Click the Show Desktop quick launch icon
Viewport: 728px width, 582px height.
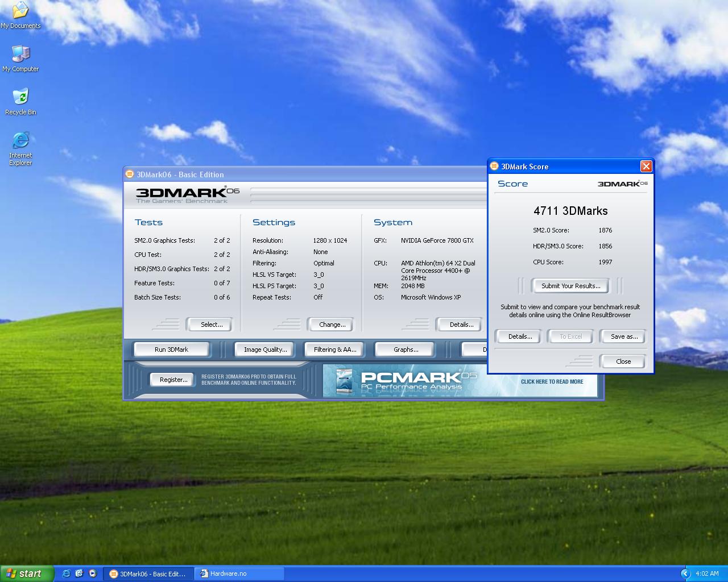(x=79, y=573)
